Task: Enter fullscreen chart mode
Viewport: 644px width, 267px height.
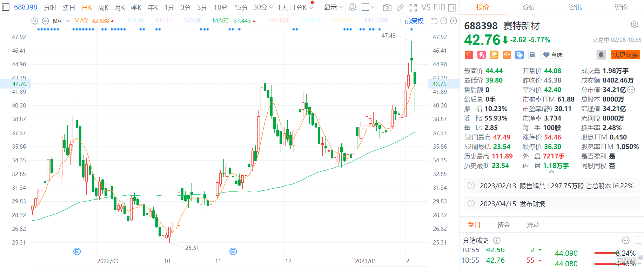Action: click(x=413, y=7)
